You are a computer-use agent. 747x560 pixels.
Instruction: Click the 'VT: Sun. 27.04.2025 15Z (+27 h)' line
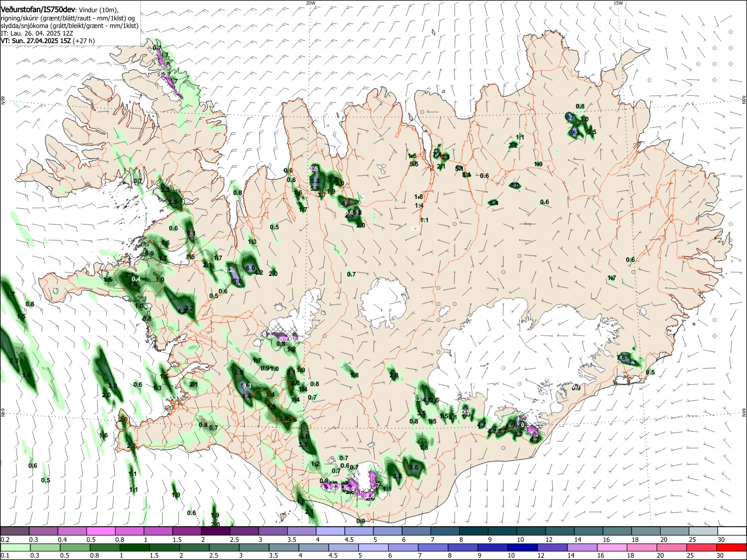[x=47, y=41]
